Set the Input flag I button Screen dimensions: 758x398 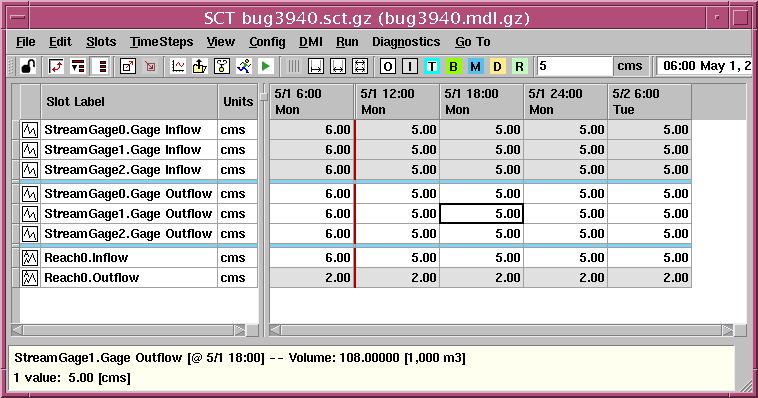410,66
